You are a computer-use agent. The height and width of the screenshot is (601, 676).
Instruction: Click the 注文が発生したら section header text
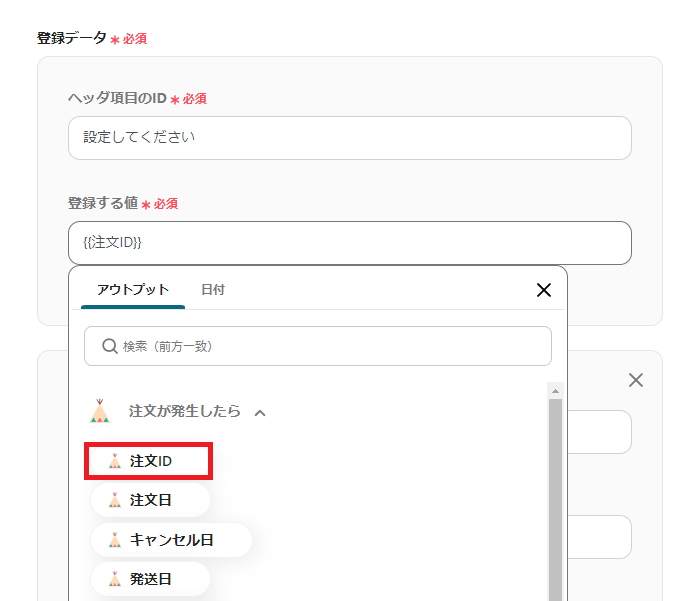pyautogui.click(x=184, y=411)
